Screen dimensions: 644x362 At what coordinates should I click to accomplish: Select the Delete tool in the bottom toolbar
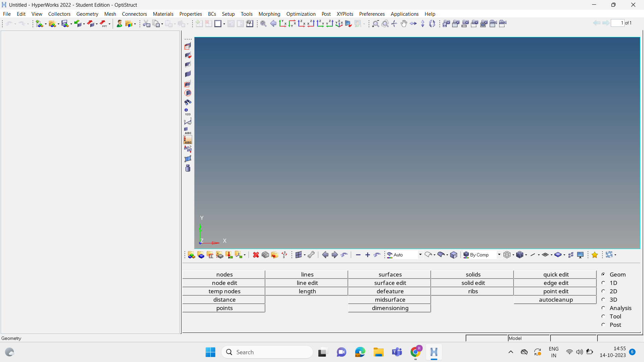(256, 255)
